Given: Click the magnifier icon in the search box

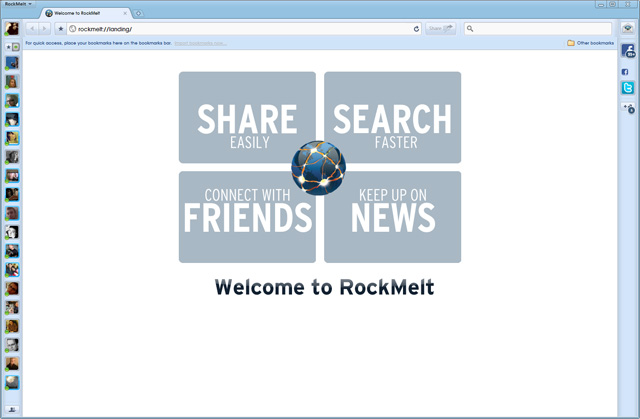Looking at the screenshot, I should (470, 29).
